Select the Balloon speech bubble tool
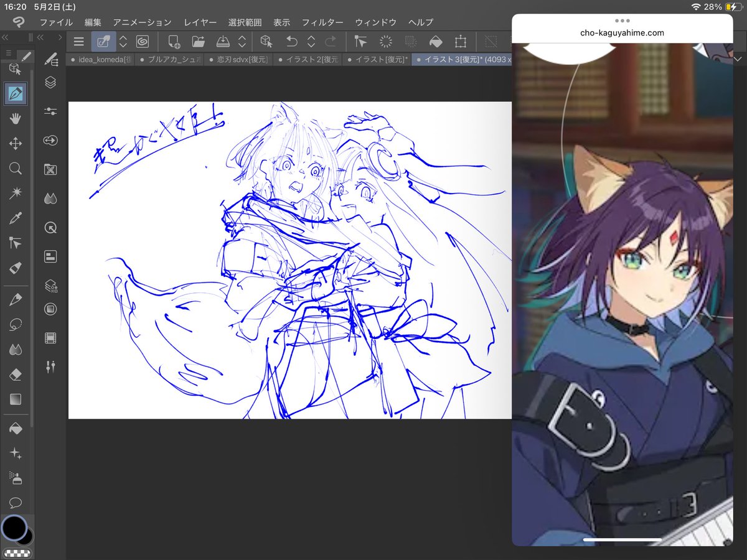This screenshot has height=560, width=747. (16, 502)
